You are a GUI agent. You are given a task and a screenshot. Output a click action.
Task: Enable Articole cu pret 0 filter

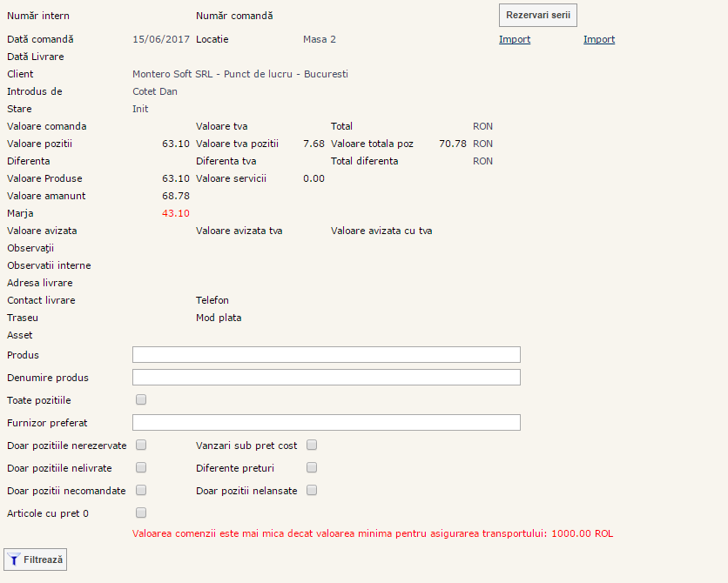(x=141, y=513)
